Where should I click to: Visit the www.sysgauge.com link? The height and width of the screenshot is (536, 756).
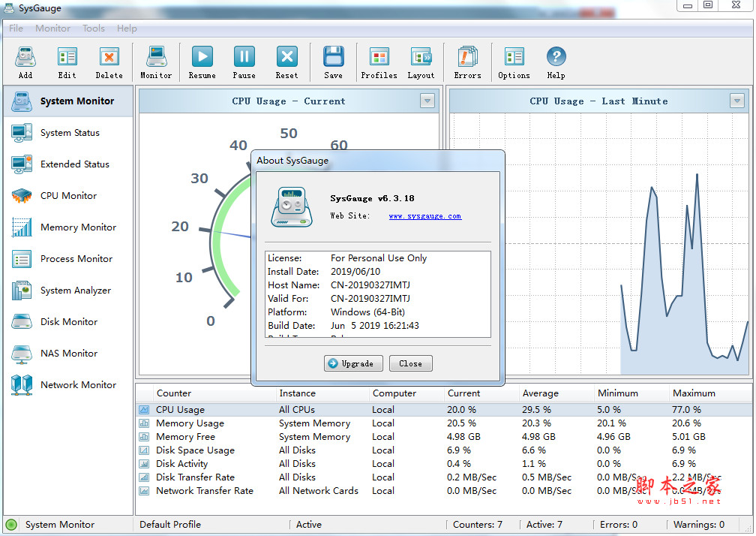click(425, 216)
